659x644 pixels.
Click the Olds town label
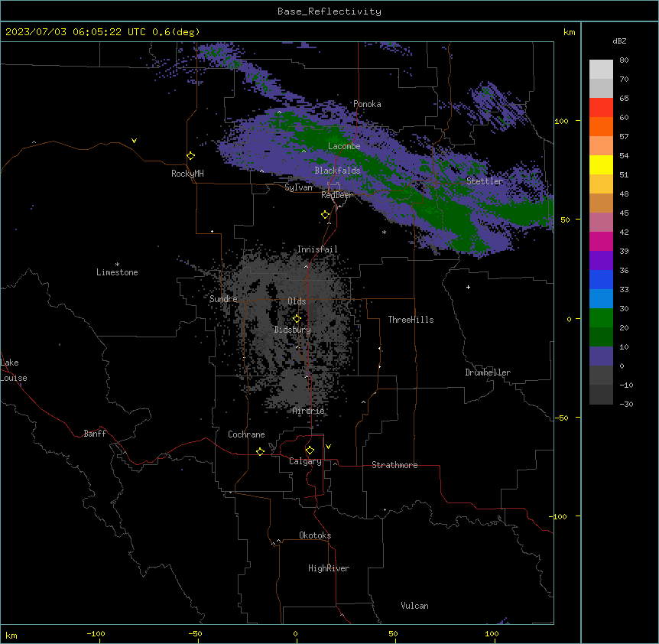point(297,301)
